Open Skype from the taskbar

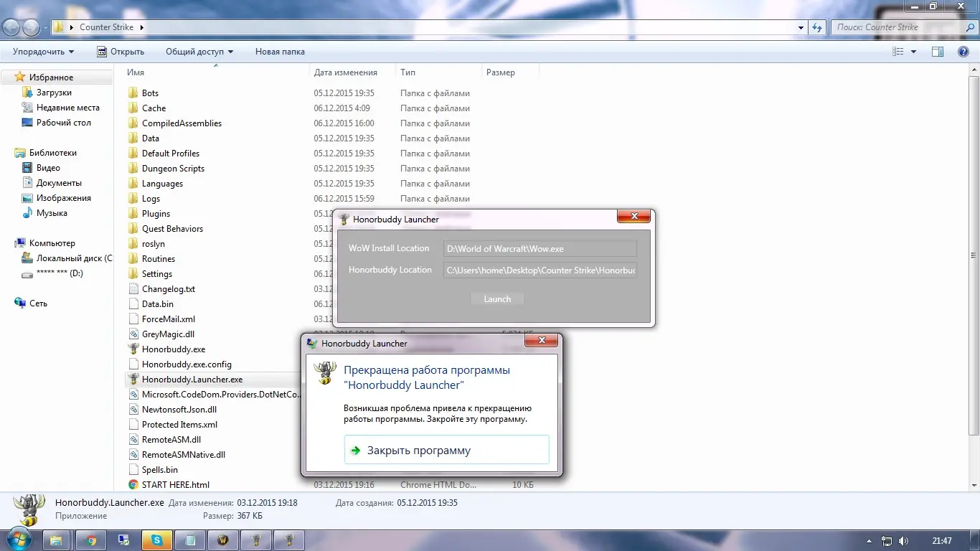click(x=157, y=540)
